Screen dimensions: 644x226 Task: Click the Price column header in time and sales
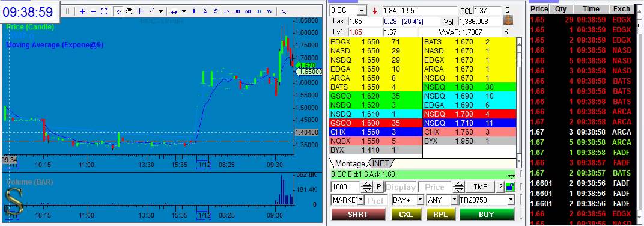click(x=539, y=8)
